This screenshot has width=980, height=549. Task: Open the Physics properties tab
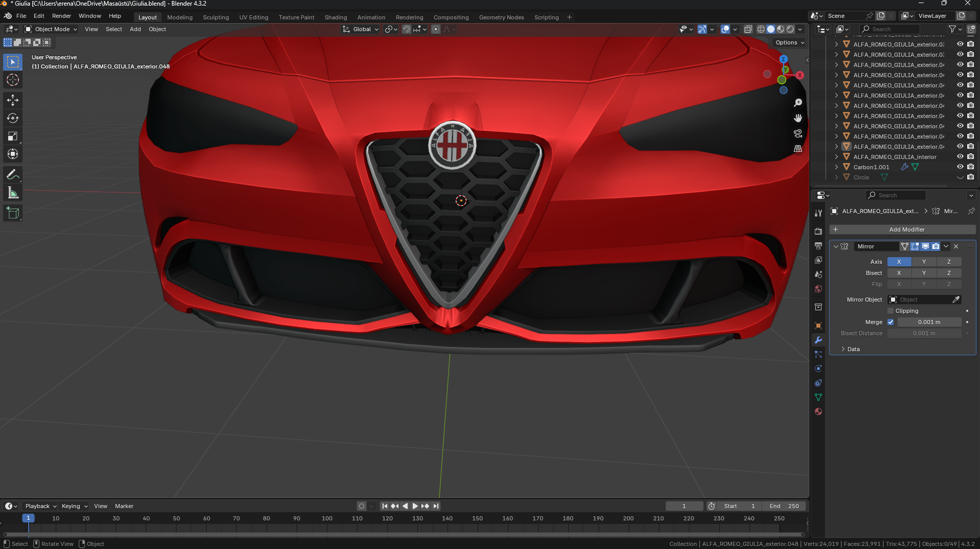click(x=818, y=369)
